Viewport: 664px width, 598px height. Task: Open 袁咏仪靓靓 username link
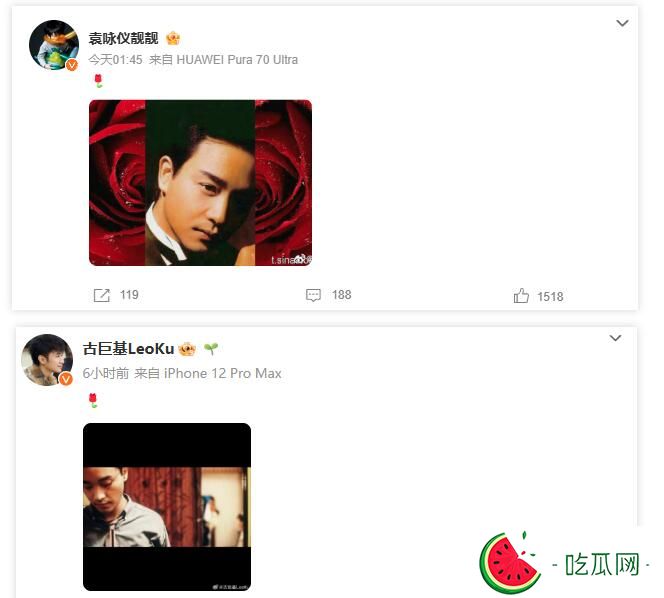(123, 39)
